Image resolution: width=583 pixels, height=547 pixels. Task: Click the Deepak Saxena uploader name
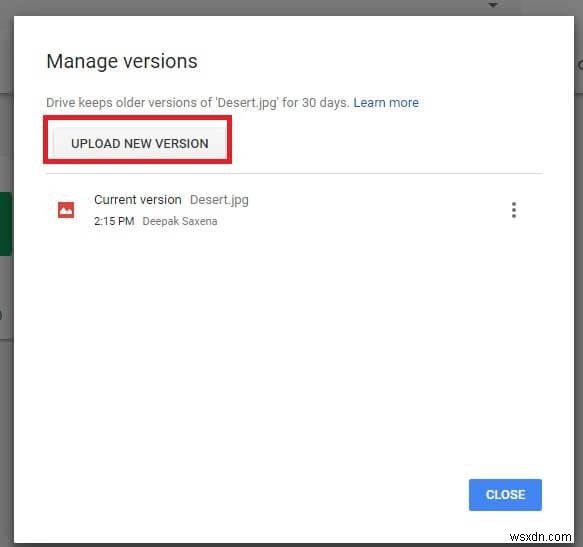pyautogui.click(x=180, y=221)
